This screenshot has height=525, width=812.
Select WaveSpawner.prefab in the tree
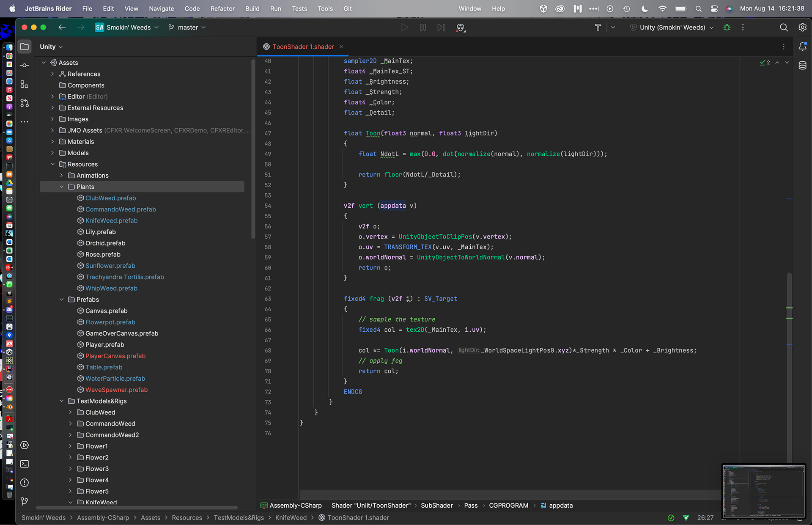point(116,390)
